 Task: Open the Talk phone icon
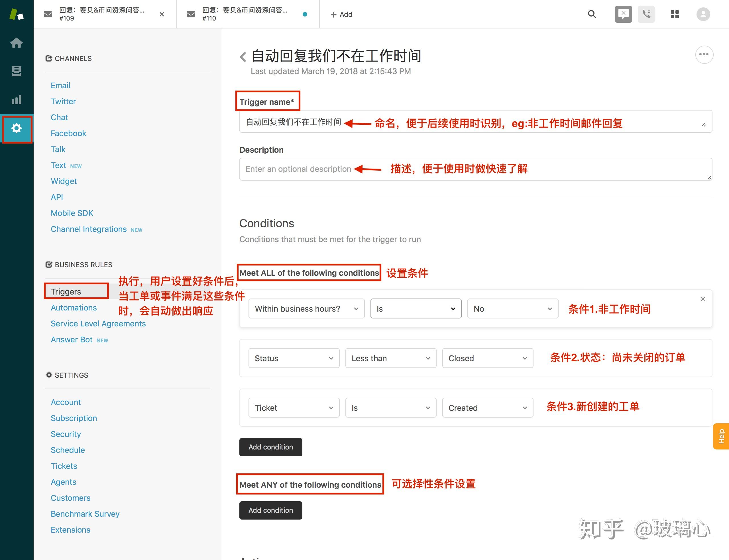pos(646,14)
